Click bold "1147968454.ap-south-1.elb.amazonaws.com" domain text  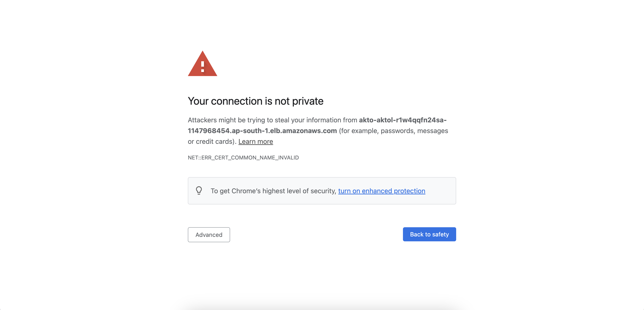pyautogui.click(x=262, y=131)
